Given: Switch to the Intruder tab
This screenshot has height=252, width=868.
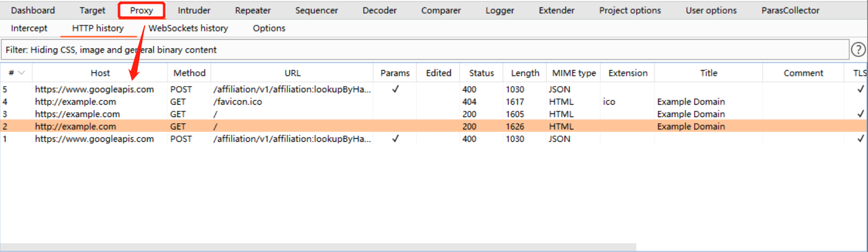Looking at the screenshot, I should coord(194,10).
